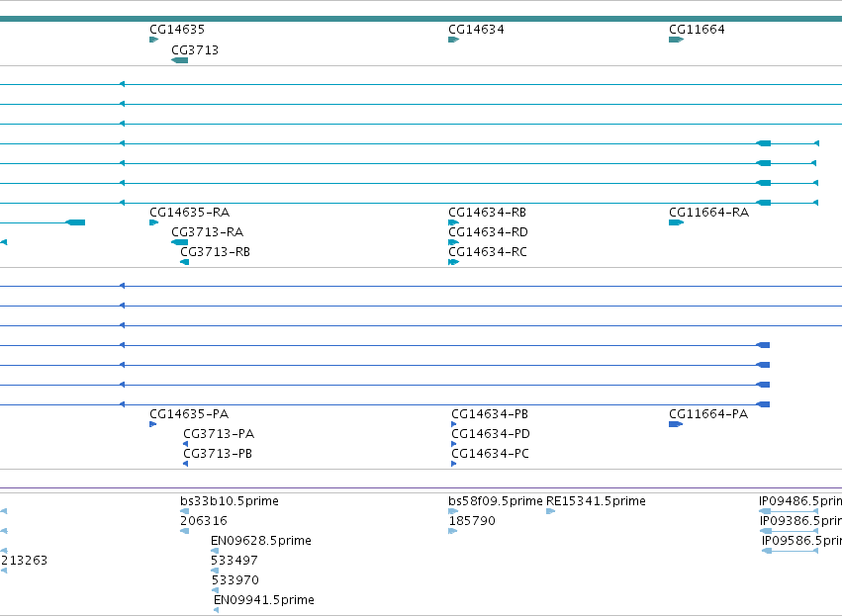This screenshot has height=616, width=842.
Task: Click the CG14634-PB protein label
Action: coord(490,414)
